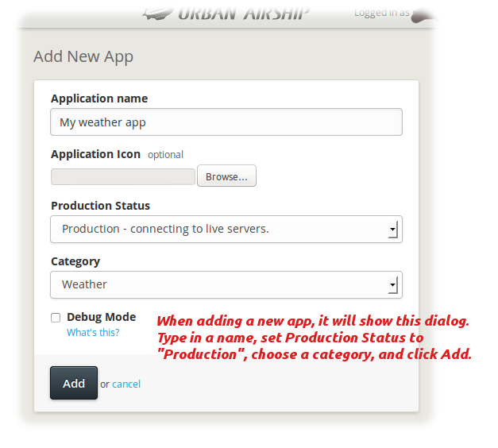Click the empty icon file path field

[123, 176]
